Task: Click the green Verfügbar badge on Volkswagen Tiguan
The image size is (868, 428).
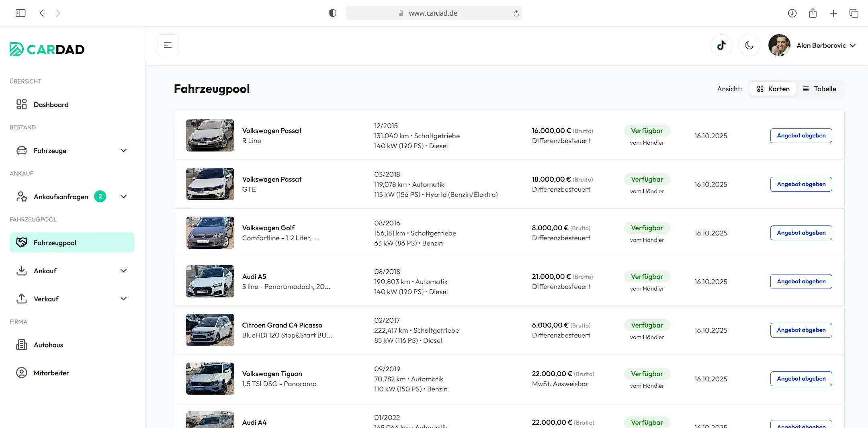Action: point(647,374)
